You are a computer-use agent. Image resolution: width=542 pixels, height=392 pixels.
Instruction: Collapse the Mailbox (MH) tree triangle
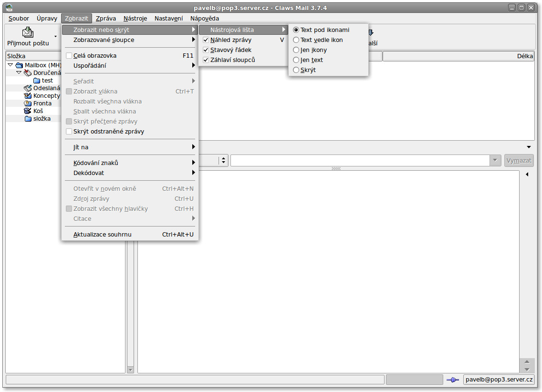pos(10,65)
